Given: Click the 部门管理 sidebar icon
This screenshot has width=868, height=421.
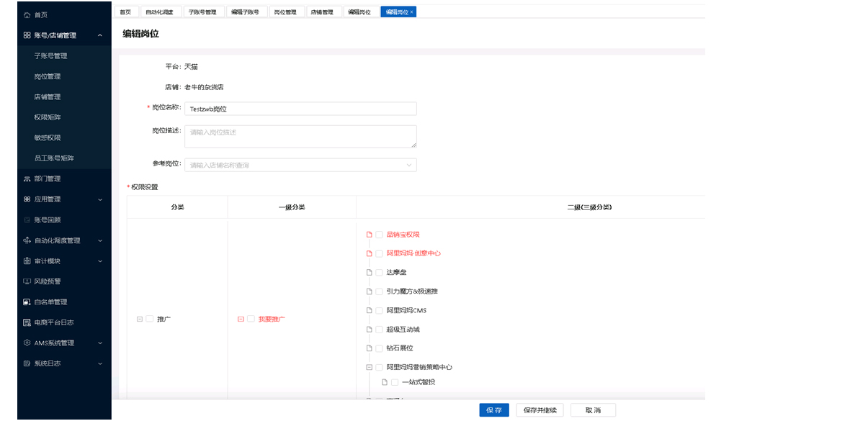Looking at the screenshot, I should (x=27, y=178).
